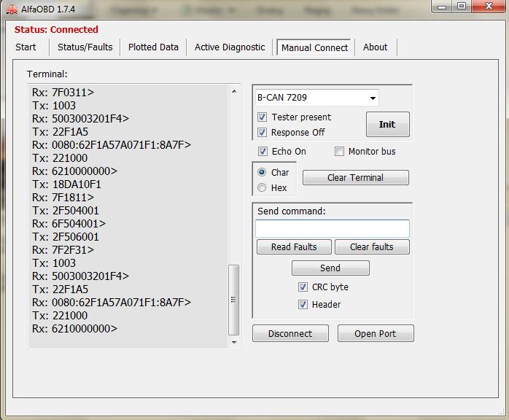Focus the Send command input field
Screen dimensions: 509x420
pos(333,228)
